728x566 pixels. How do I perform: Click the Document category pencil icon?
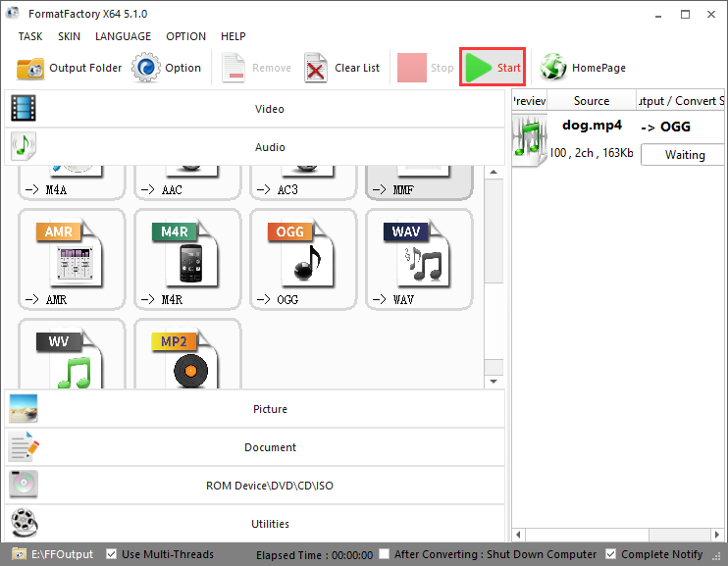point(25,446)
